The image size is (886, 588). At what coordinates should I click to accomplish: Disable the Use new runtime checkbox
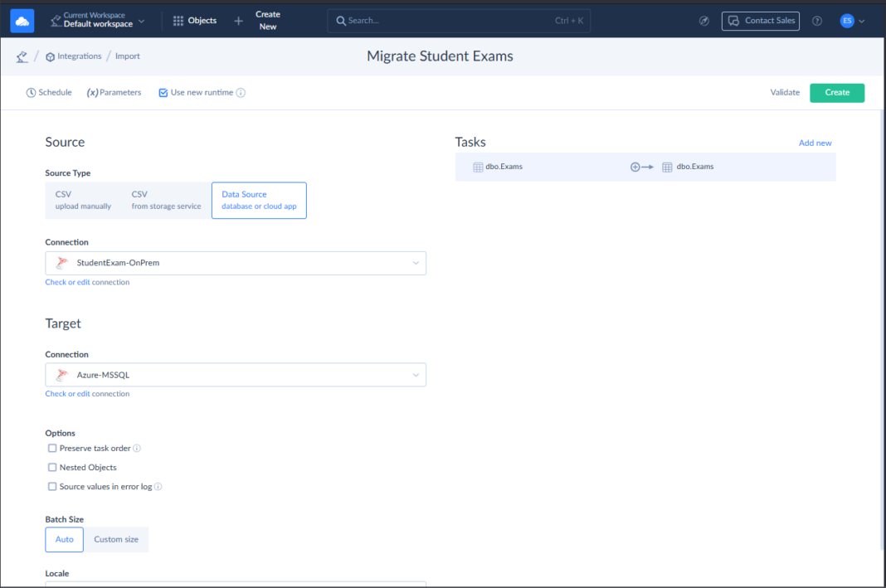(x=163, y=93)
